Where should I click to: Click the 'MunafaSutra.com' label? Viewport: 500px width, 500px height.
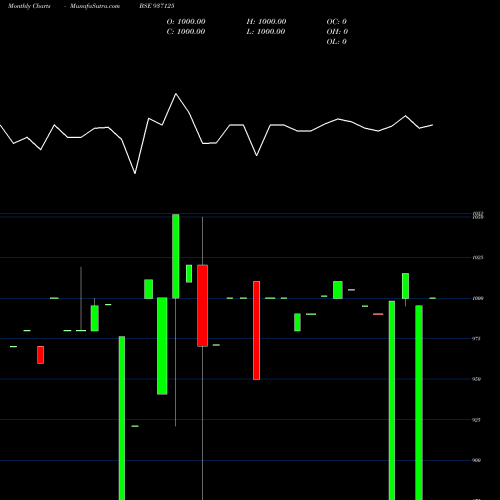click(95, 6)
